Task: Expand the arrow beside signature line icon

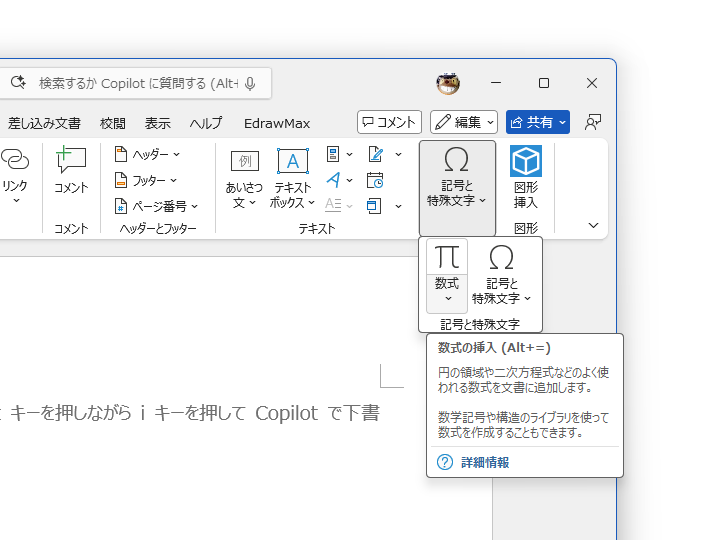Action: point(399,155)
